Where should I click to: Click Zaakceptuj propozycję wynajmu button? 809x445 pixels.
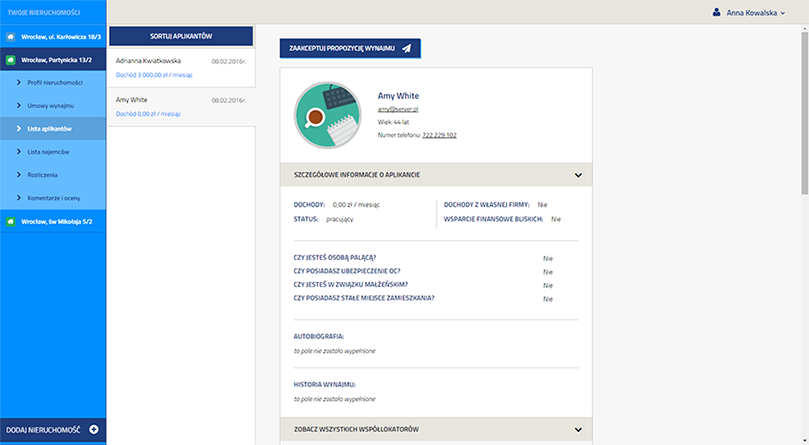click(x=350, y=48)
